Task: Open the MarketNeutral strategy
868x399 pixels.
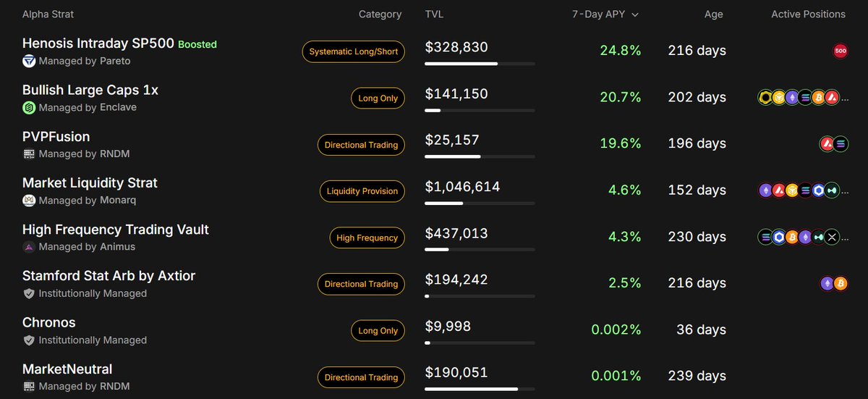Action: [x=67, y=369]
